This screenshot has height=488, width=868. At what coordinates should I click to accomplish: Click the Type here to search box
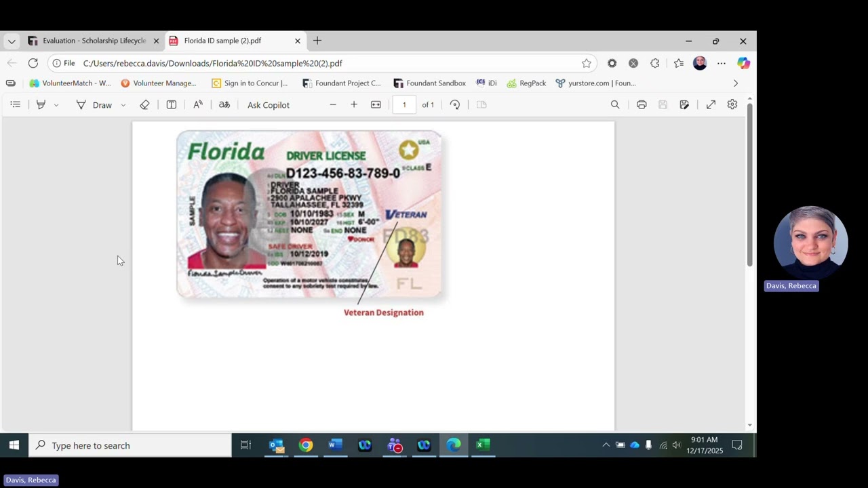(x=130, y=445)
